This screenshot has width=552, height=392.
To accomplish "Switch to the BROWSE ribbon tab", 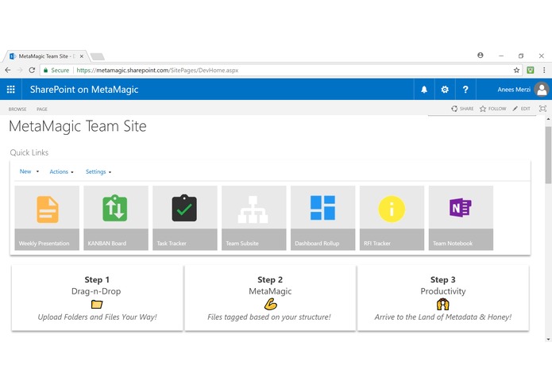I will 17,109.
